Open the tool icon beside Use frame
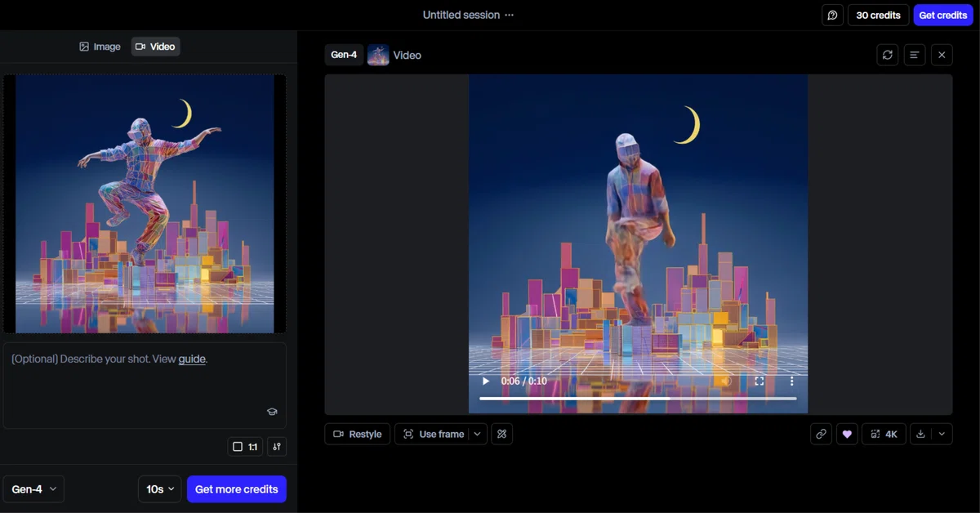Image resolution: width=980 pixels, height=513 pixels. pos(502,434)
